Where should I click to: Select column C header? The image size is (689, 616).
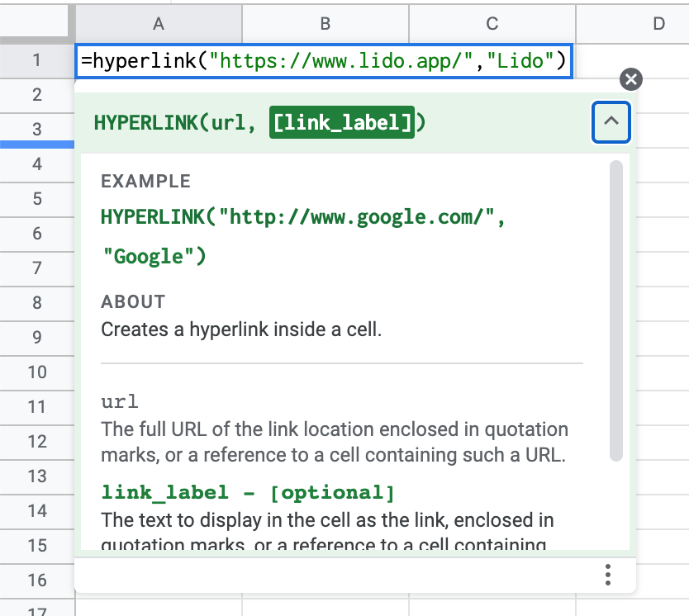492,25
